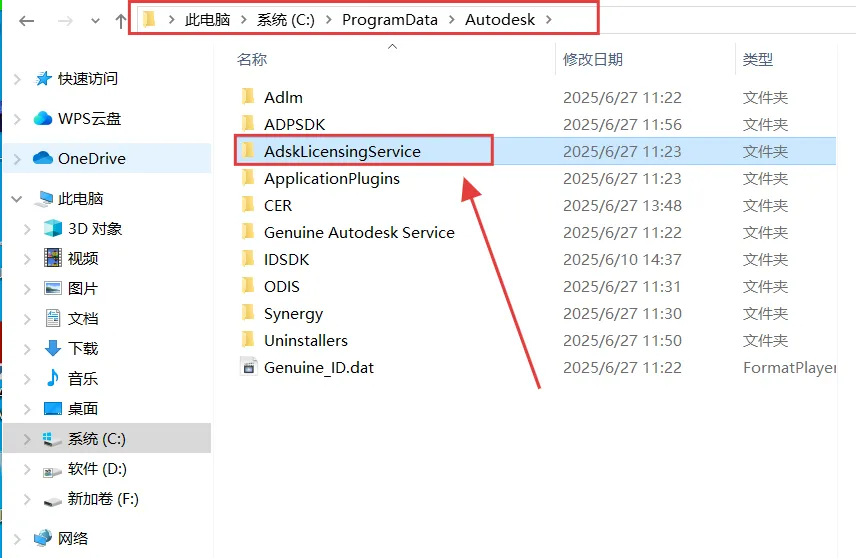856x558 pixels.
Task: Open 桌面 in navigation pane
Action: point(83,408)
